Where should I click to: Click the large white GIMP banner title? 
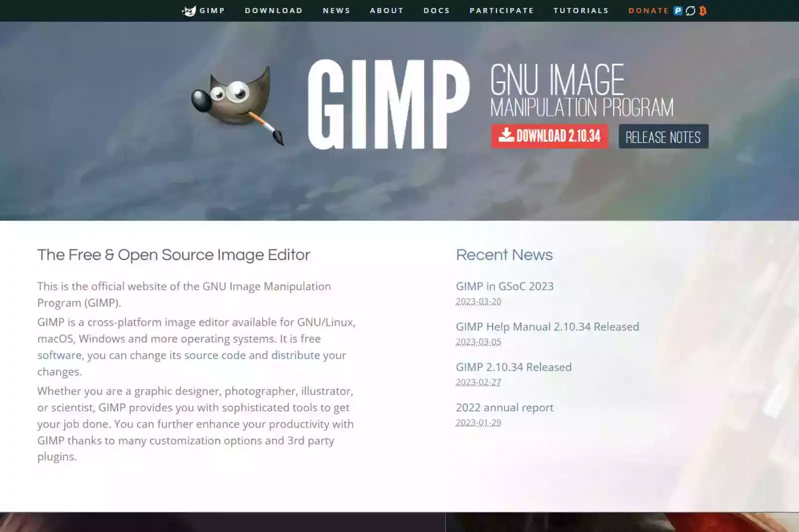pos(389,105)
